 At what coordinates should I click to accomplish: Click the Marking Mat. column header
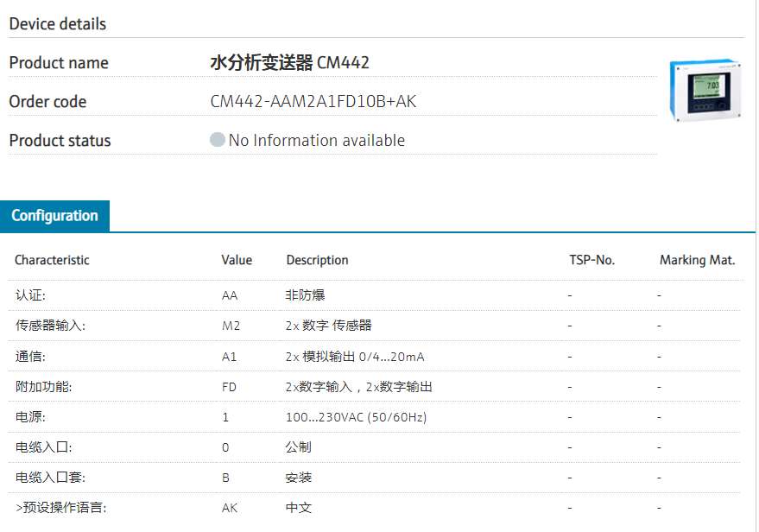click(x=697, y=260)
